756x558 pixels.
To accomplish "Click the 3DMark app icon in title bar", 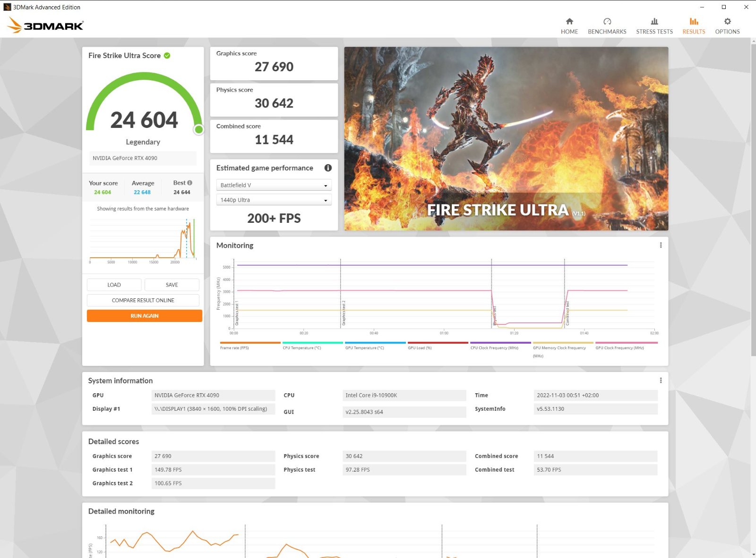I will 7,7.
